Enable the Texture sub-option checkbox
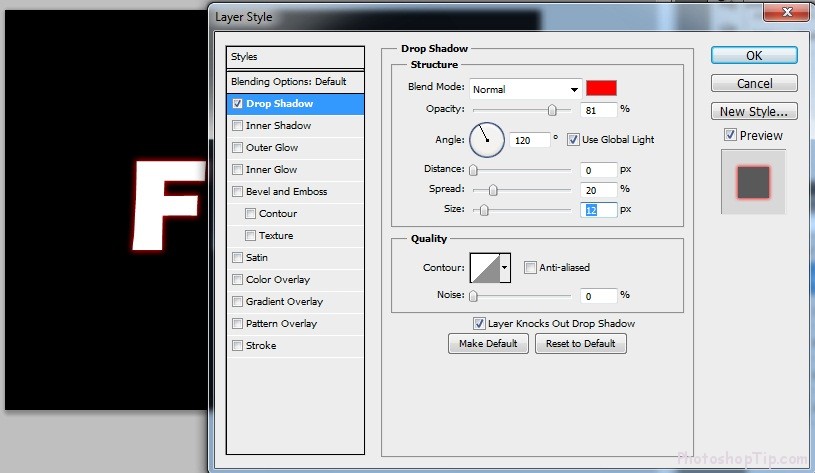 (251, 235)
